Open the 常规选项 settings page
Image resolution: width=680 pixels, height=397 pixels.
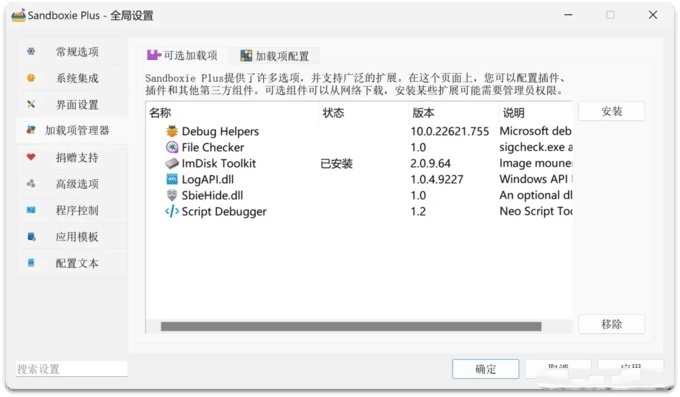(73, 52)
